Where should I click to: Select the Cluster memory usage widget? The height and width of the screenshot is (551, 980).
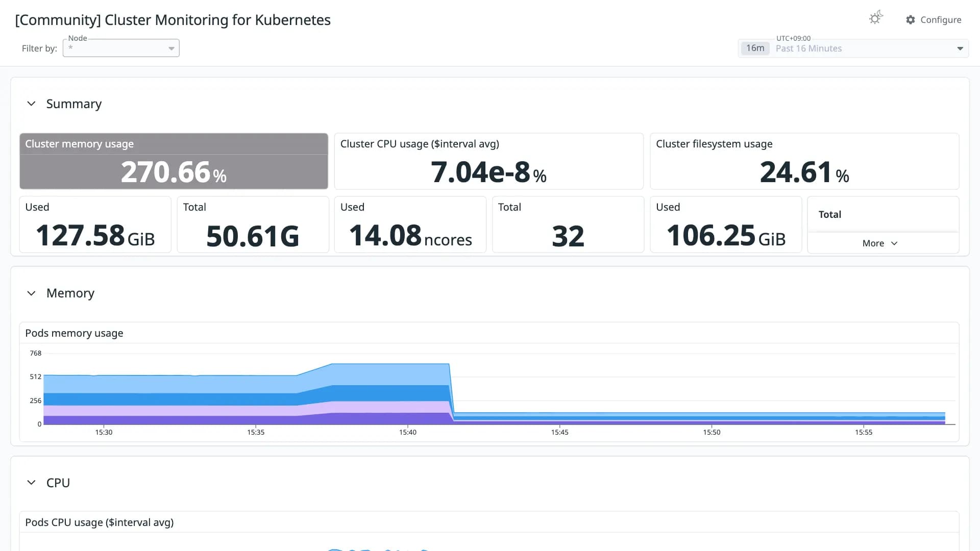point(174,161)
